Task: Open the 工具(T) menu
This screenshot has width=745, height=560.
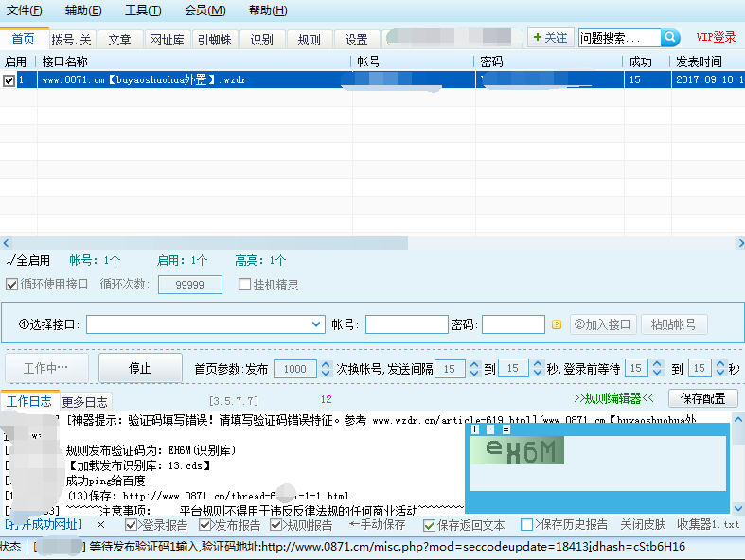Action: pyautogui.click(x=143, y=10)
